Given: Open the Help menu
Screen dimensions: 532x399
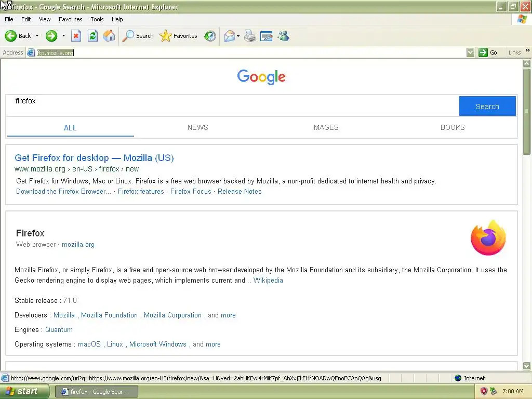Looking at the screenshot, I should (117, 19).
